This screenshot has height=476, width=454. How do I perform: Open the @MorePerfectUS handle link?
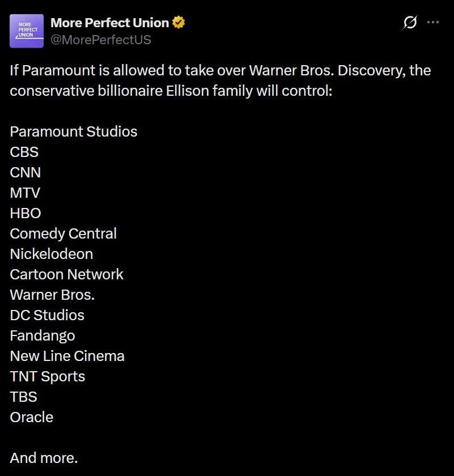click(x=101, y=40)
